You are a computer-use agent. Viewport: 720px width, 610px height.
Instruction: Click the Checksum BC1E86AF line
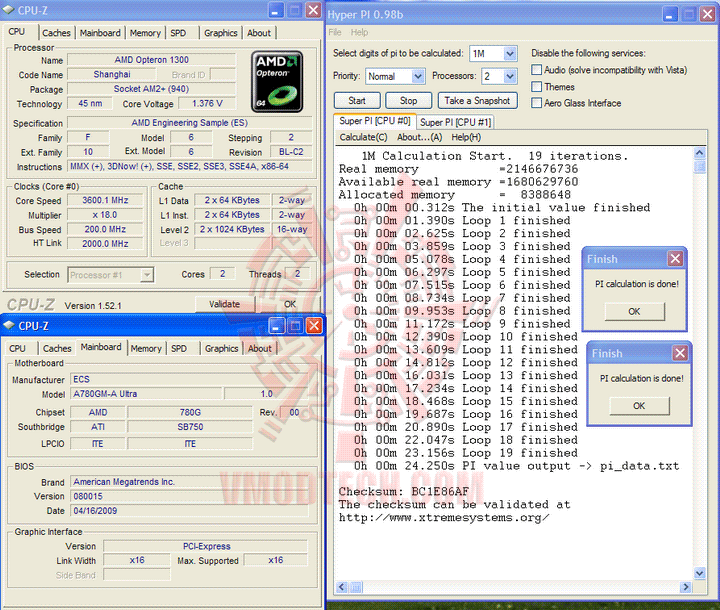[404, 491]
